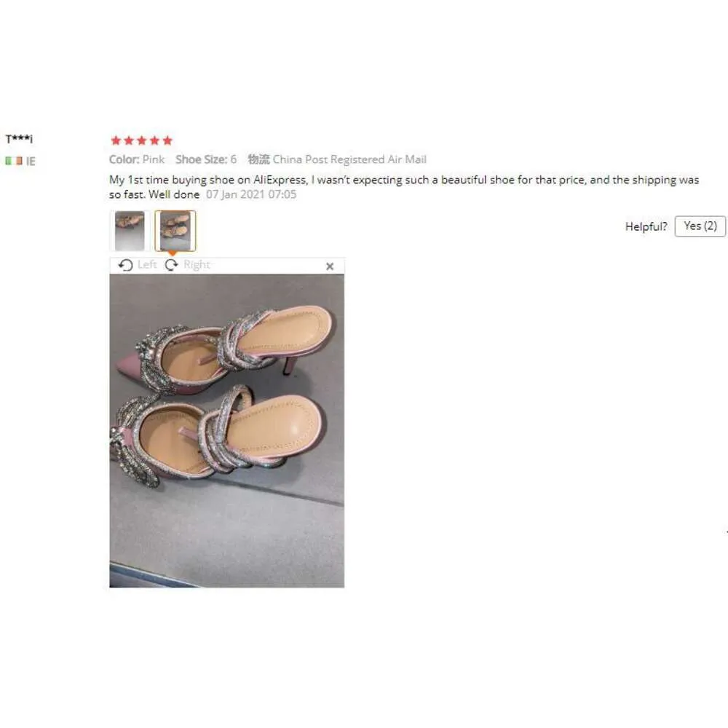Close the enlarged shoe photo viewer

click(x=330, y=266)
